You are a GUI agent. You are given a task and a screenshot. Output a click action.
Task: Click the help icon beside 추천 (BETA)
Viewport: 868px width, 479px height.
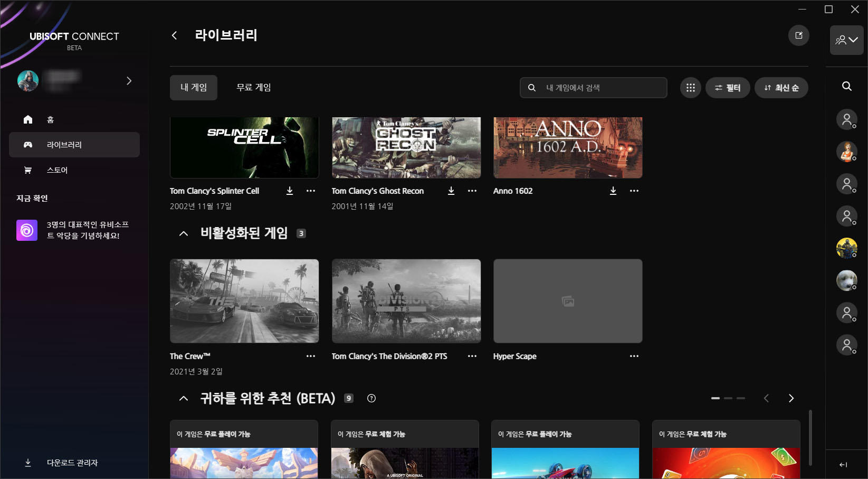(371, 398)
